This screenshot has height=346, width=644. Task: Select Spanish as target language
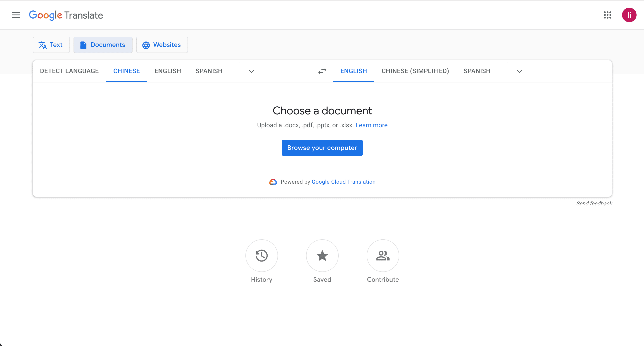point(477,71)
